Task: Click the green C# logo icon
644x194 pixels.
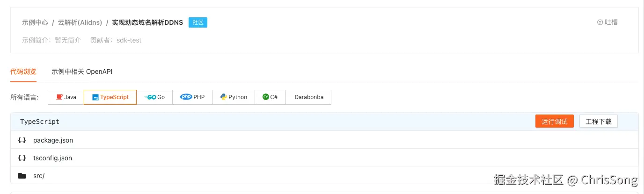Action: 265,97
